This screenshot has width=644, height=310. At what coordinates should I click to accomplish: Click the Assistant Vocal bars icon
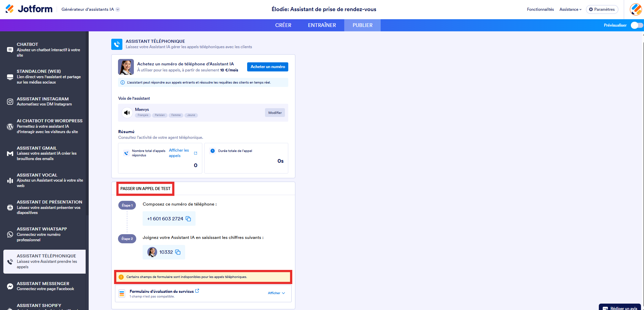(x=10, y=181)
